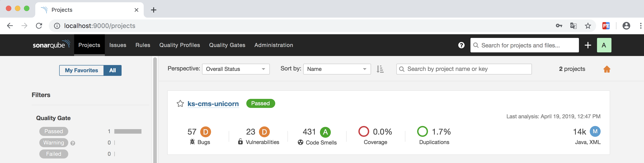Filter by Passed quality gate

pos(54,131)
